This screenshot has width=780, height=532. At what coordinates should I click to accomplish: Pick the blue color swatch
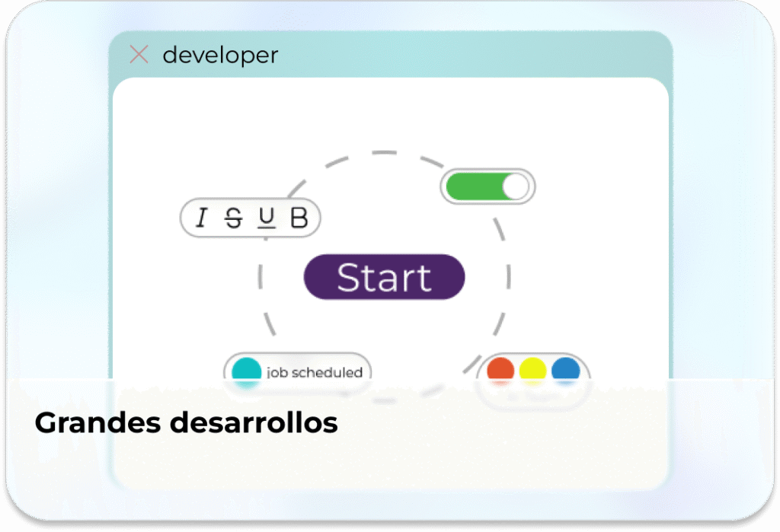[565, 371]
